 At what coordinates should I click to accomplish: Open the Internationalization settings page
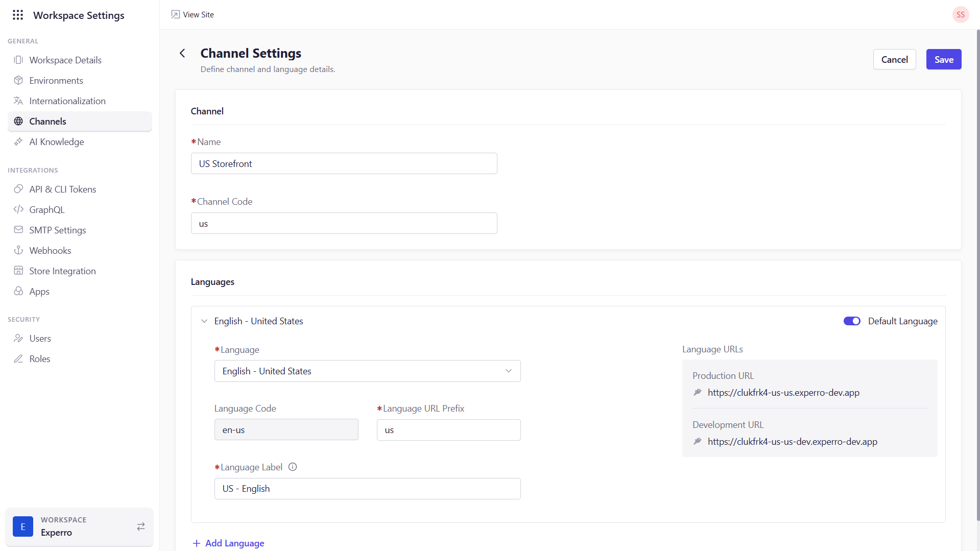click(x=67, y=101)
